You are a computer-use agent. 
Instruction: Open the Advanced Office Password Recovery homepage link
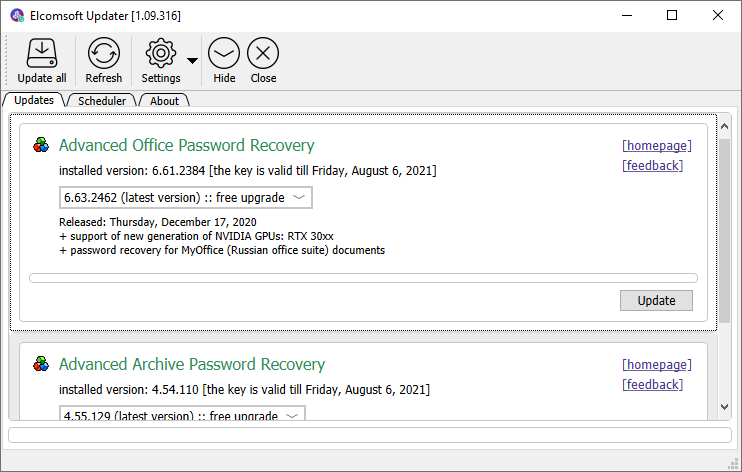pyautogui.click(x=656, y=145)
